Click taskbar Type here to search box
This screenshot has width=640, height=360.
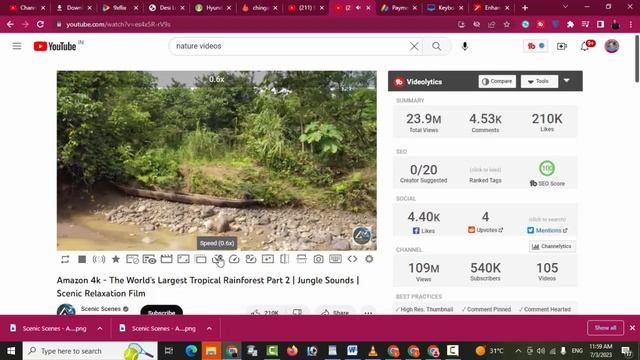(90, 351)
